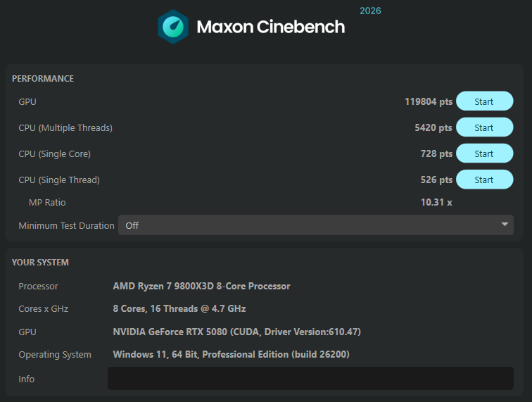Click the GPU label in Performance section
This screenshot has height=402, width=532.
coord(27,102)
